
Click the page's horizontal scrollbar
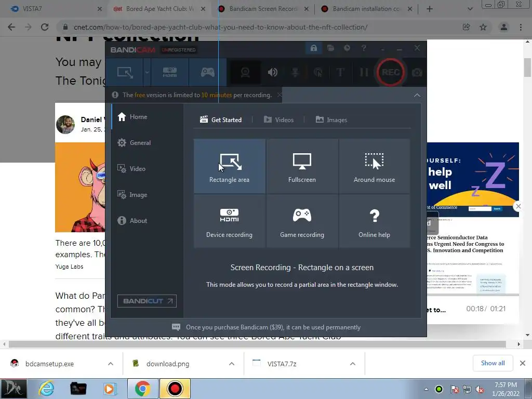click(258, 344)
